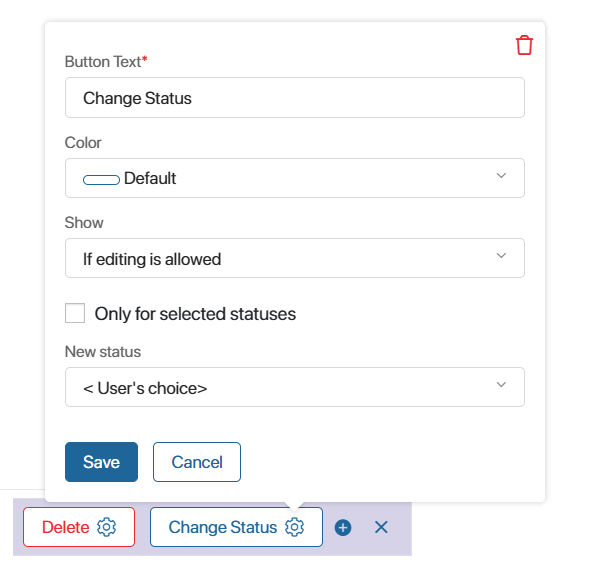The image size is (616, 562).
Task: Click the red trash icon to remove button
Action: 524,45
